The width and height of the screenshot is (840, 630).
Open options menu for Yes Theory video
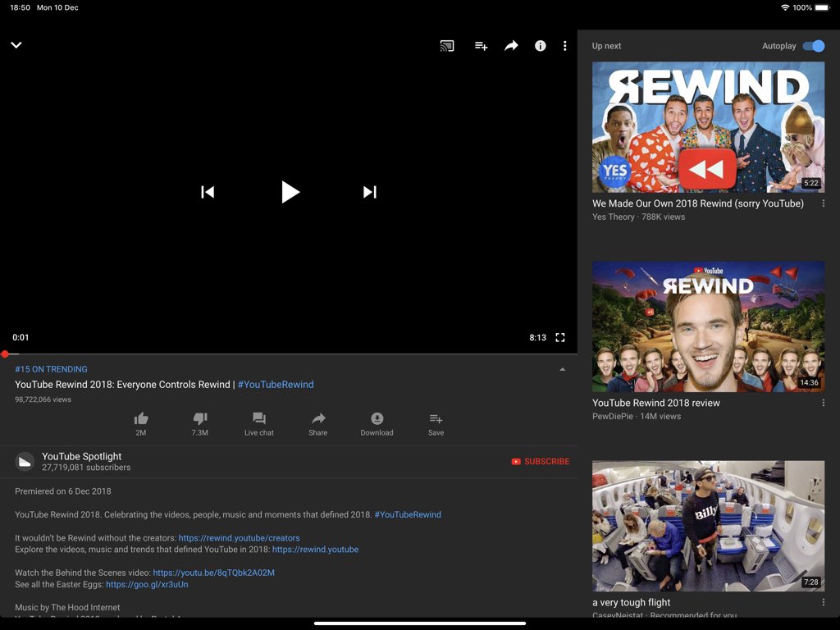[824, 203]
